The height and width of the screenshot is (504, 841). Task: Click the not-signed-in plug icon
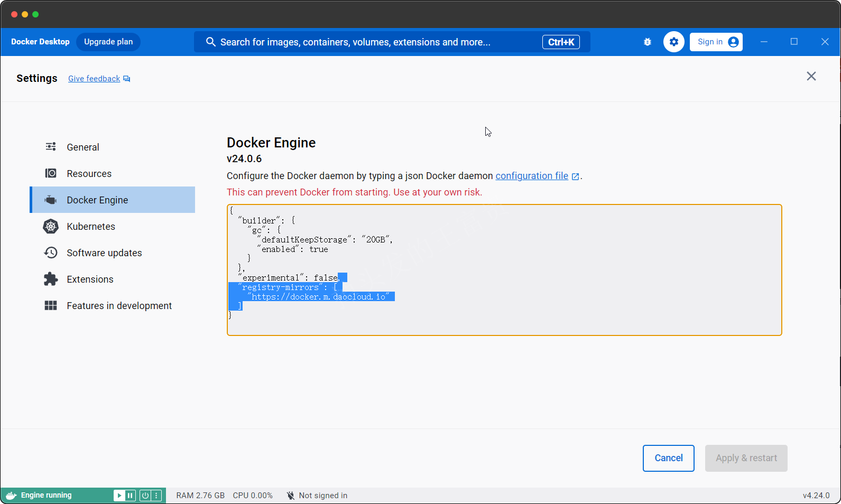[x=291, y=496]
